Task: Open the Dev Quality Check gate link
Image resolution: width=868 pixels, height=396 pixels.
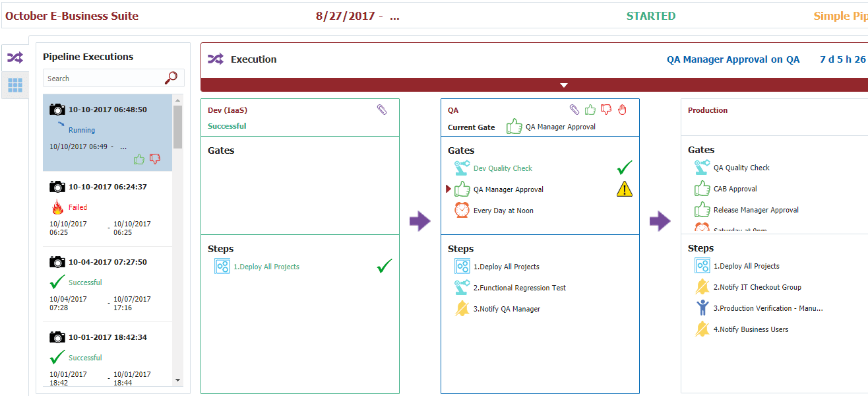Action: tap(503, 168)
